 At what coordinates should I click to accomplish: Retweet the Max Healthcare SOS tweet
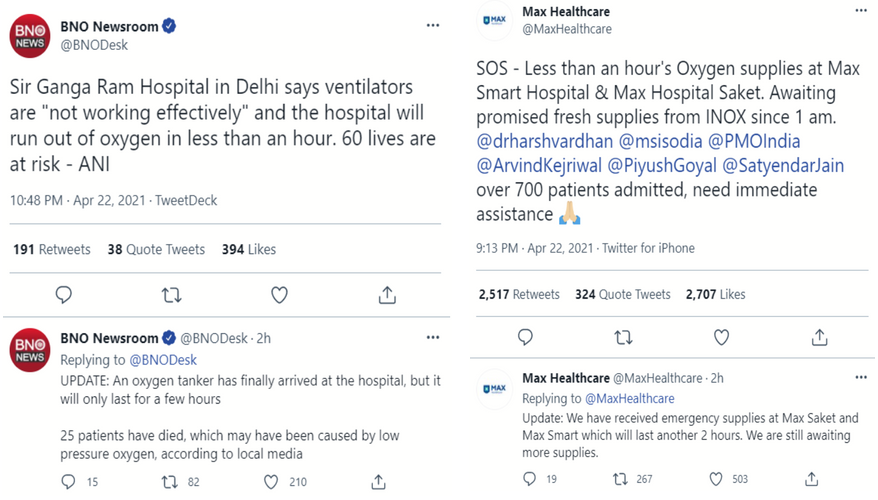pos(623,338)
